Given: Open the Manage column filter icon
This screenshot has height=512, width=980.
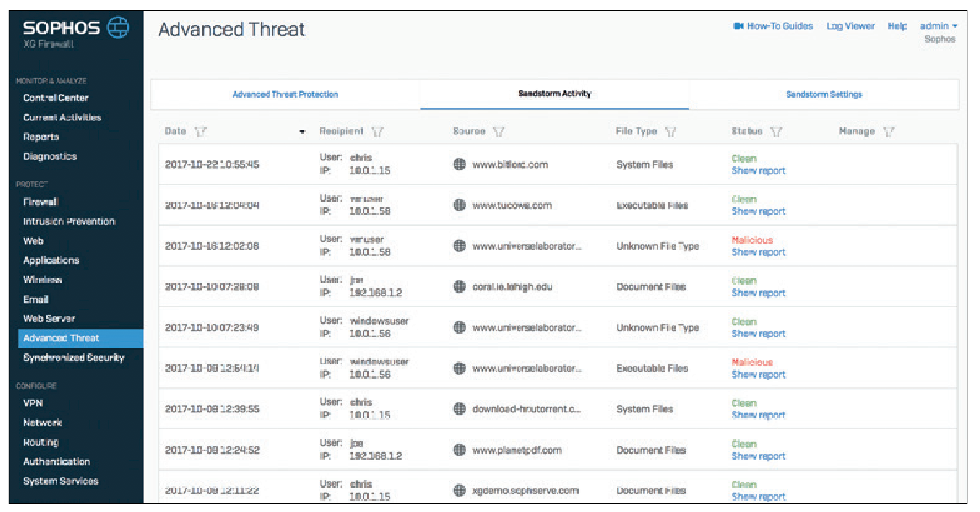Looking at the screenshot, I should [889, 132].
